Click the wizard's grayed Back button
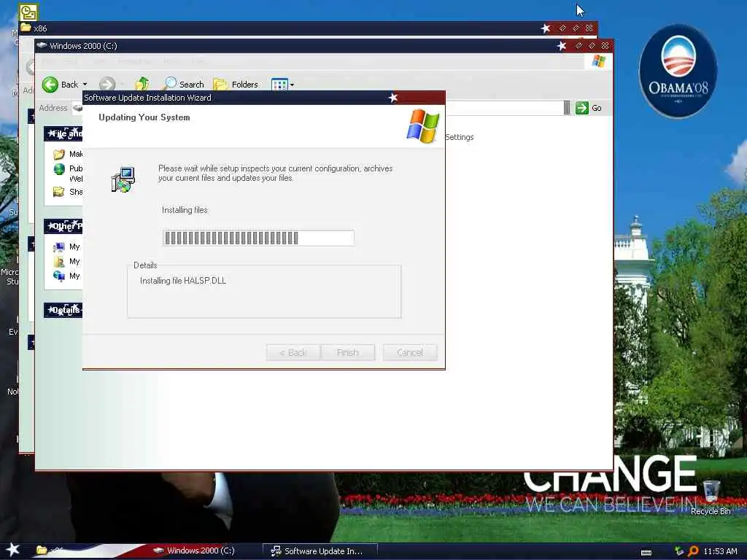This screenshot has width=747, height=560. tap(293, 352)
